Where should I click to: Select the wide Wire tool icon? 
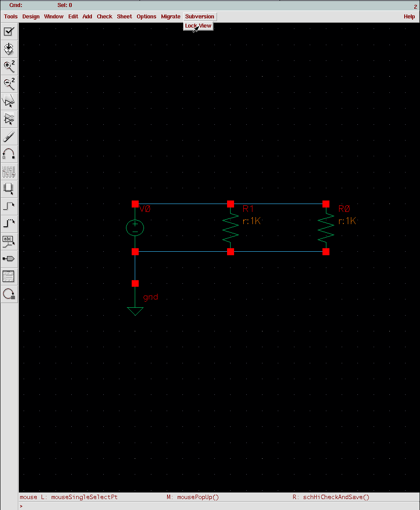coord(9,224)
